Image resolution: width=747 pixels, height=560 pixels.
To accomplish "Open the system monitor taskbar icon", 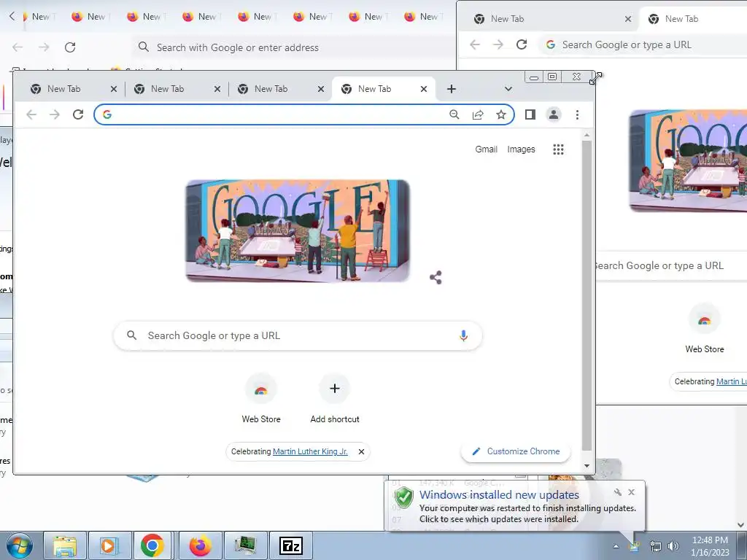I will click(245, 545).
